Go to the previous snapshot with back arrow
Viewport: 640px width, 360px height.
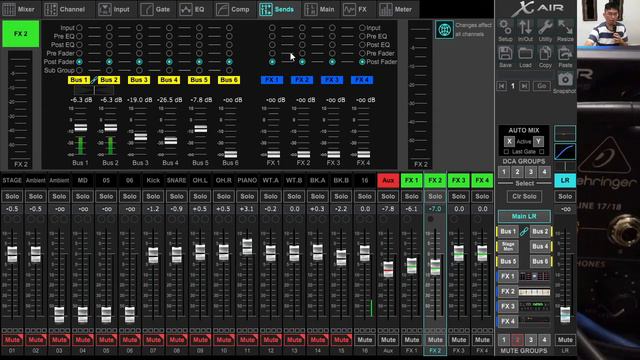pos(502,86)
